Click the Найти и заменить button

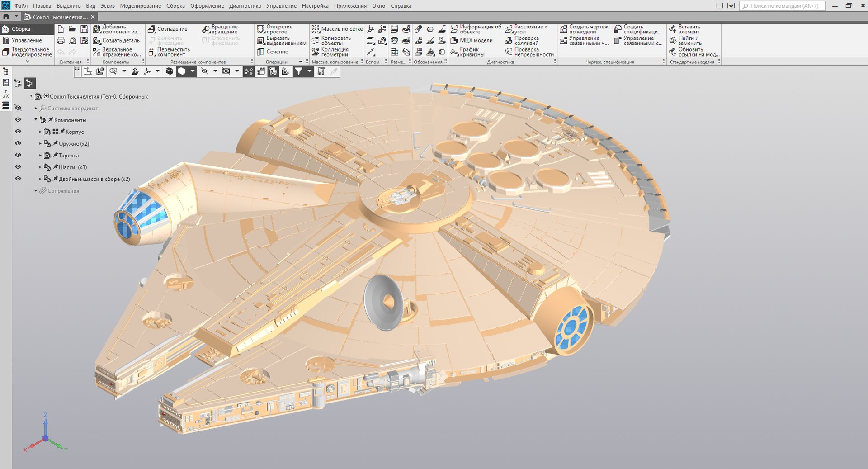pyautogui.click(x=685, y=41)
